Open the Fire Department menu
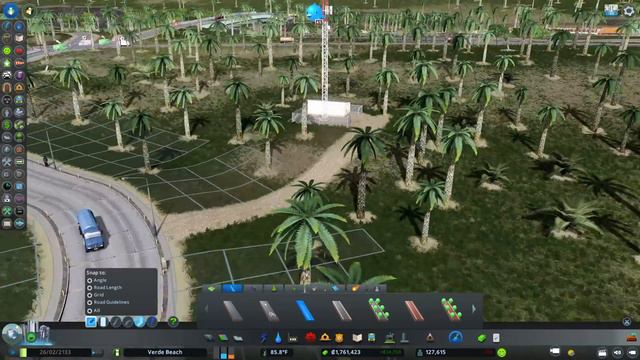This screenshot has width=640, height=360. (x=325, y=338)
